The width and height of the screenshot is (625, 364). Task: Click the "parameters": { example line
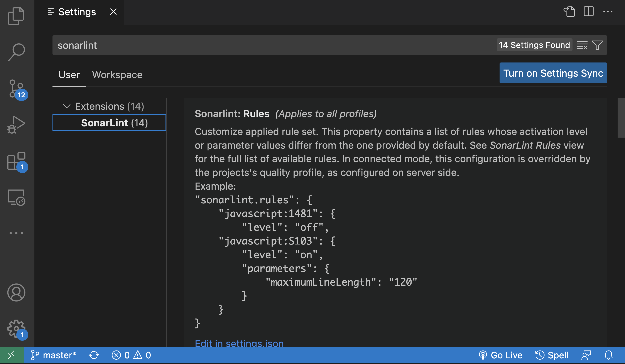[x=286, y=268]
